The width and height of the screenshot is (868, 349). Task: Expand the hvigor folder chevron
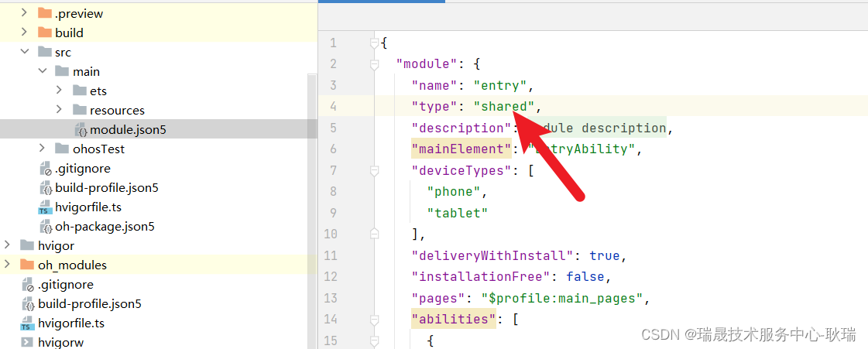point(7,245)
